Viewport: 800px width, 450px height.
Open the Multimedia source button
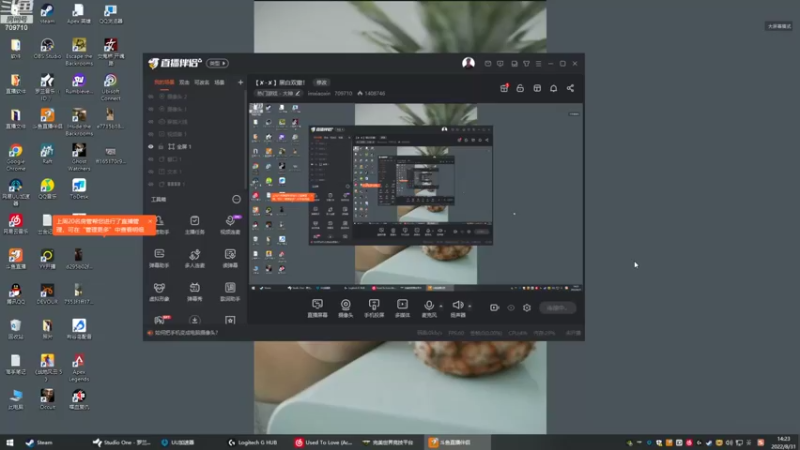point(403,308)
